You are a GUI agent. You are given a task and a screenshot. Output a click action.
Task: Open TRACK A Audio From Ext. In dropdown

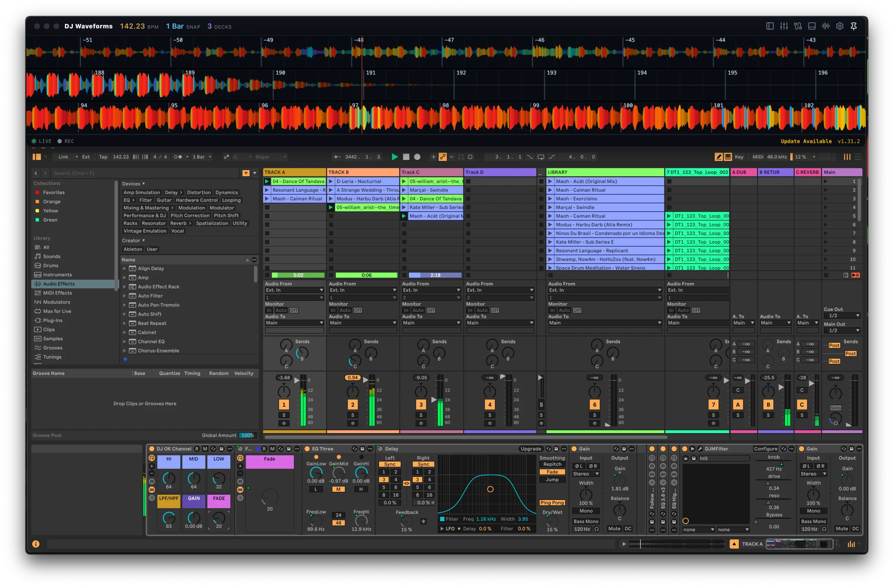pos(294,290)
